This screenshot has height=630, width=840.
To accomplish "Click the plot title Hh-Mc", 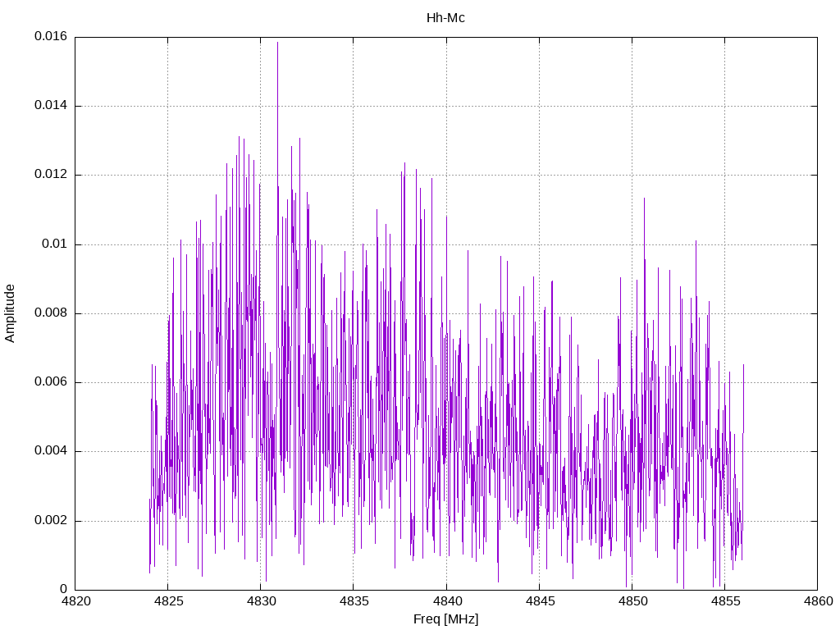I will point(445,18).
